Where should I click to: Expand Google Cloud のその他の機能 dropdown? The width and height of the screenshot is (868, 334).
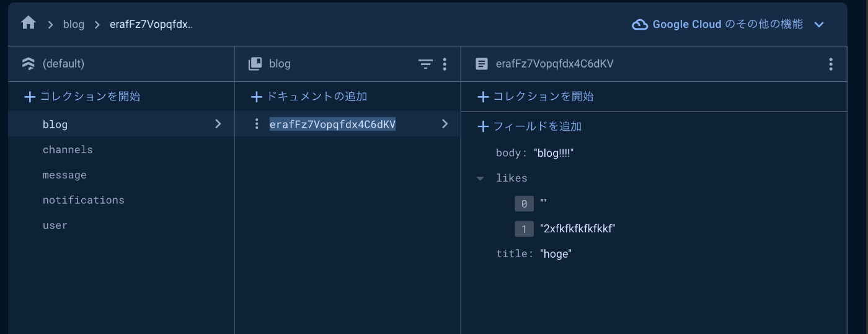point(819,25)
